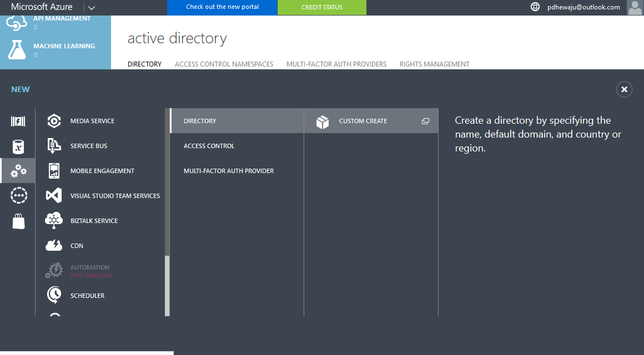Select Directory in the NEW submenu

click(237, 121)
